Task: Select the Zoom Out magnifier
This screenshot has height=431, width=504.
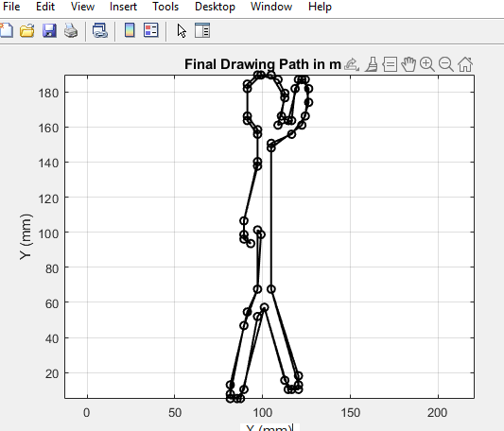Action: pyautogui.click(x=446, y=64)
